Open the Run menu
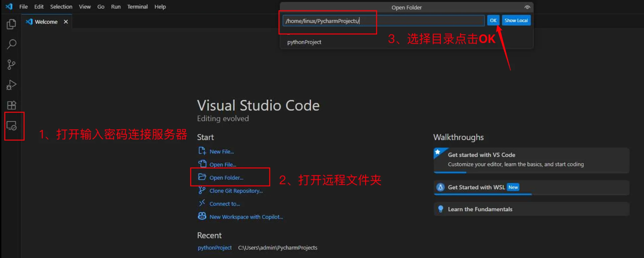The height and width of the screenshot is (258, 644). [x=116, y=7]
